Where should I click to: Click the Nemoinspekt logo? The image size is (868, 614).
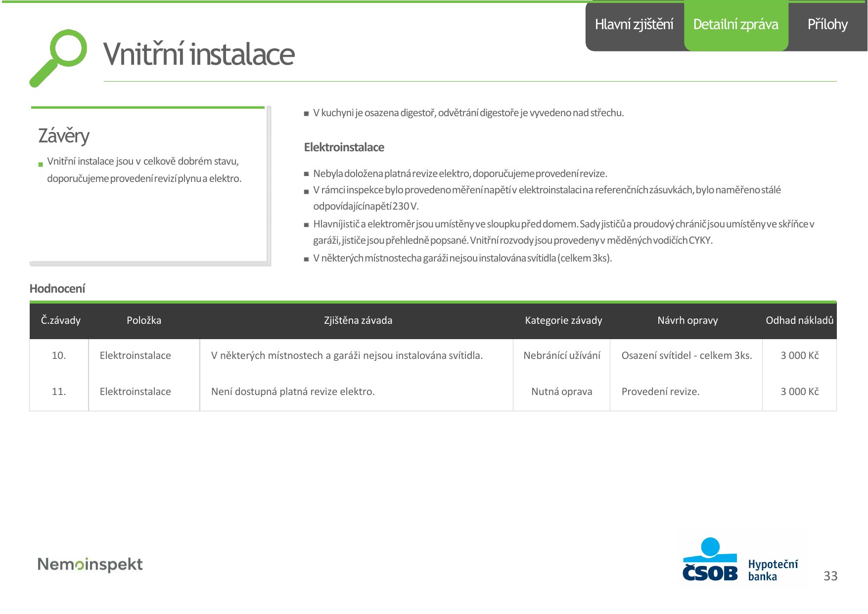click(90, 565)
